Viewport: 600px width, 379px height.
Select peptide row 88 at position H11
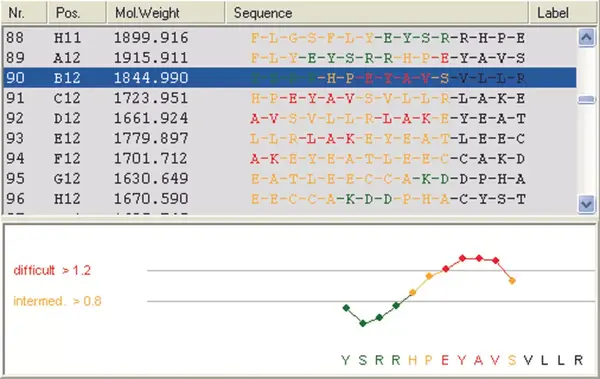click(290, 38)
